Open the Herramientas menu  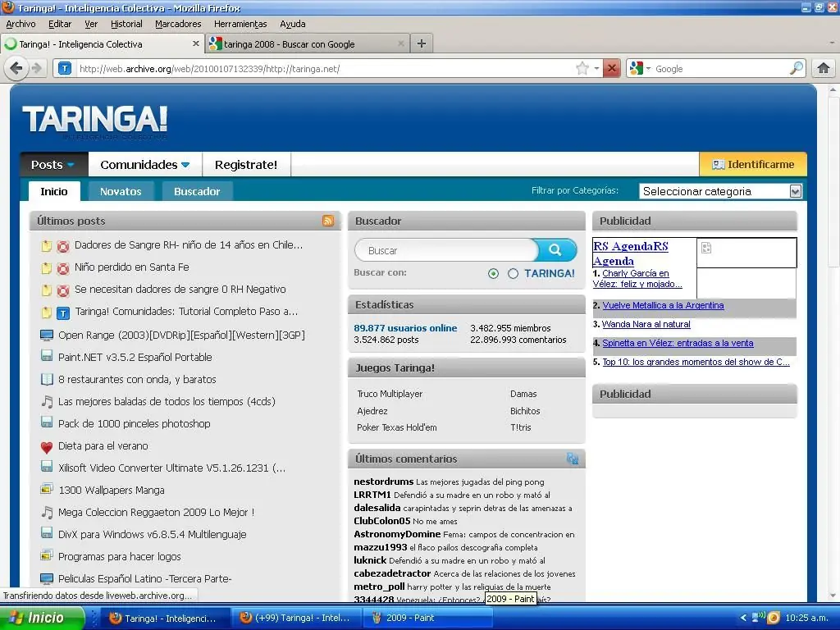point(240,24)
